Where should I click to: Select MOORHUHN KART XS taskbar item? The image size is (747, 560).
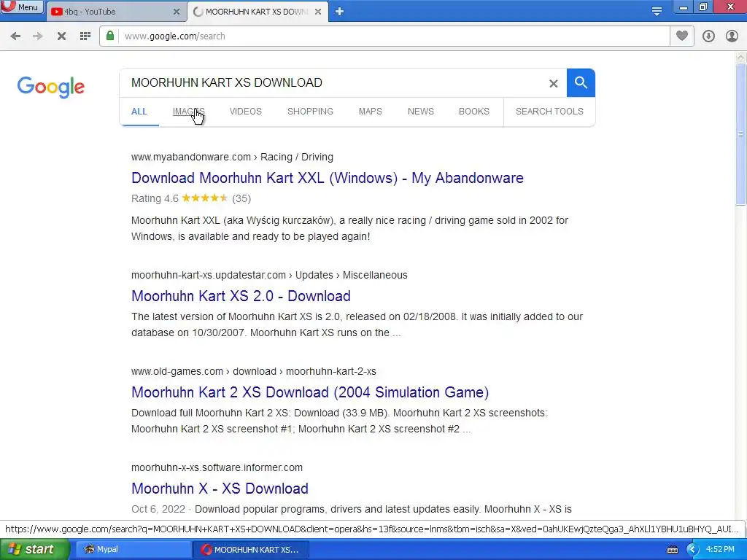click(251, 550)
